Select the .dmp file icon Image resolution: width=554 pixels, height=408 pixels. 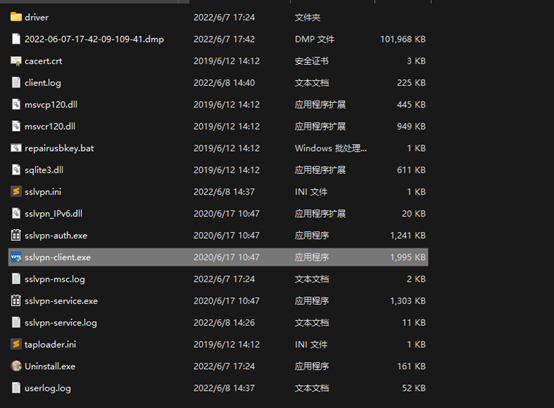16,39
